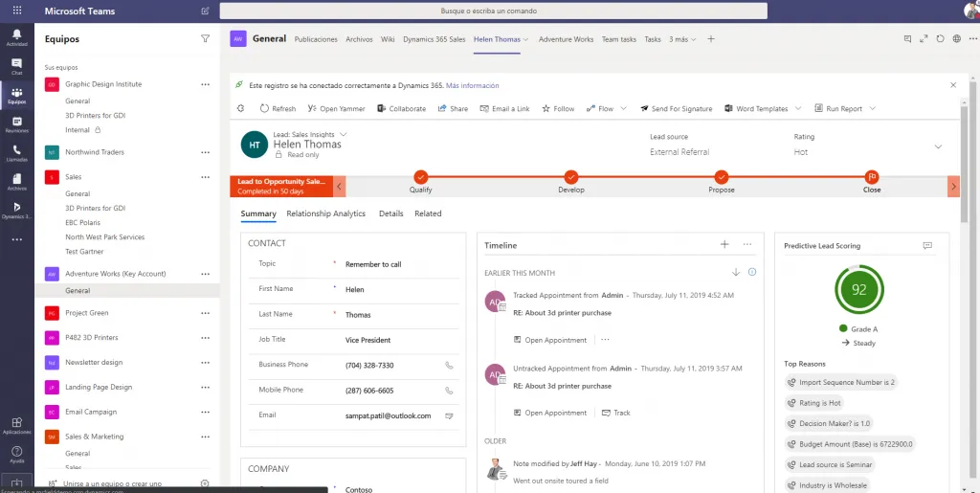Open Archivos files icon in rail
The width and height of the screenshot is (980, 493).
coord(17,181)
